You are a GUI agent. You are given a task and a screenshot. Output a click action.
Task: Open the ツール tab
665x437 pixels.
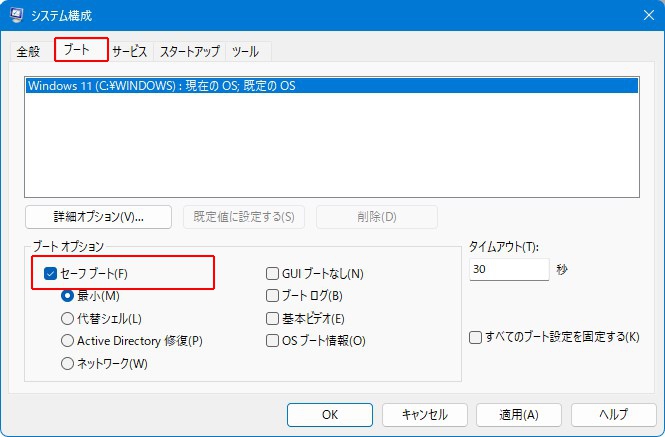[x=246, y=51]
